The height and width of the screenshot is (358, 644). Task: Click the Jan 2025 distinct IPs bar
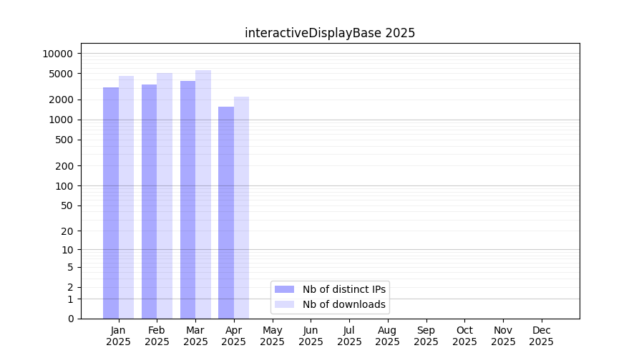(x=111, y=203)
